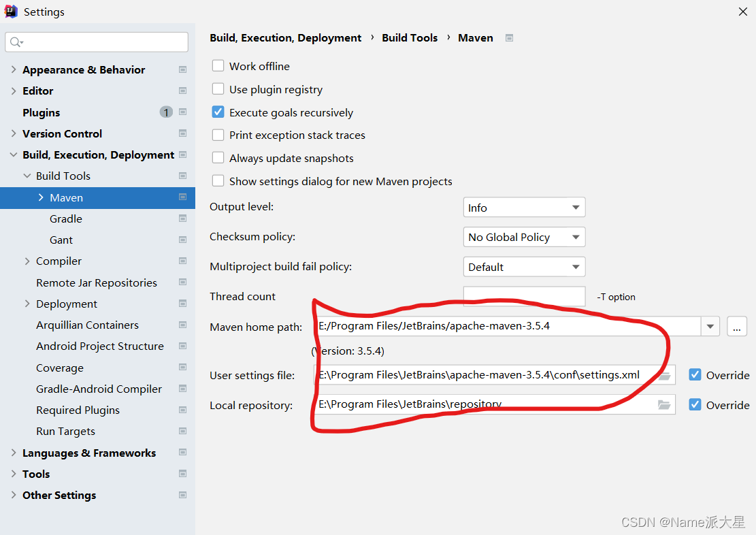The height and width of the screenshot is (535, 756).
Task: Click project icon beside Build, Execution, Deployment
Action: (183, 155)
